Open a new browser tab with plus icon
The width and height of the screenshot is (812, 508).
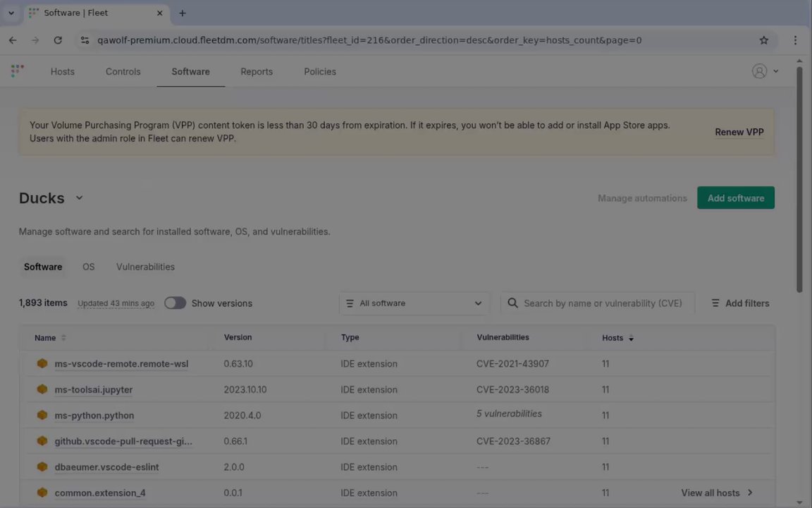183,13
